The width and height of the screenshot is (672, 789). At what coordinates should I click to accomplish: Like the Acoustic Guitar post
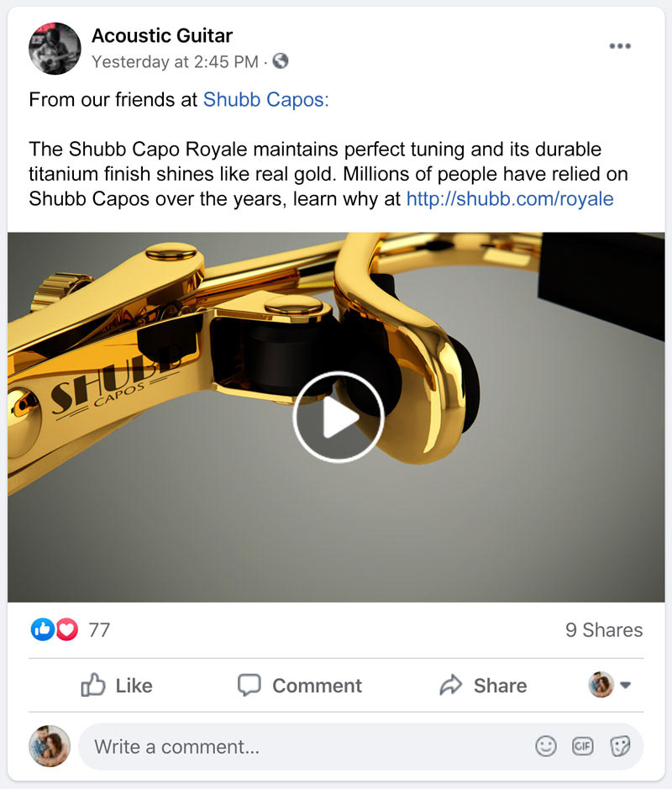pos(117,686)
